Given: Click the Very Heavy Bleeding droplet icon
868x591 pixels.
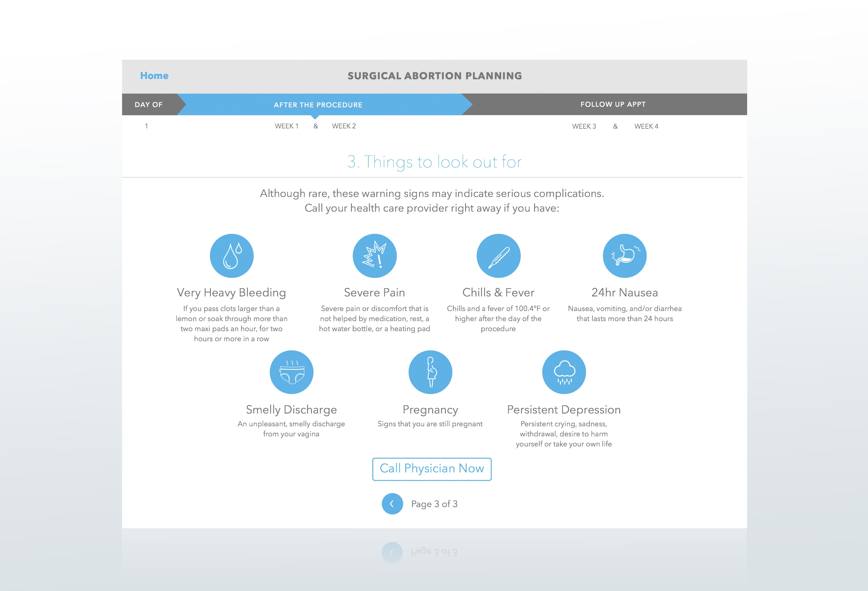Looking at the screenshot, I should (x=232, y=256).
